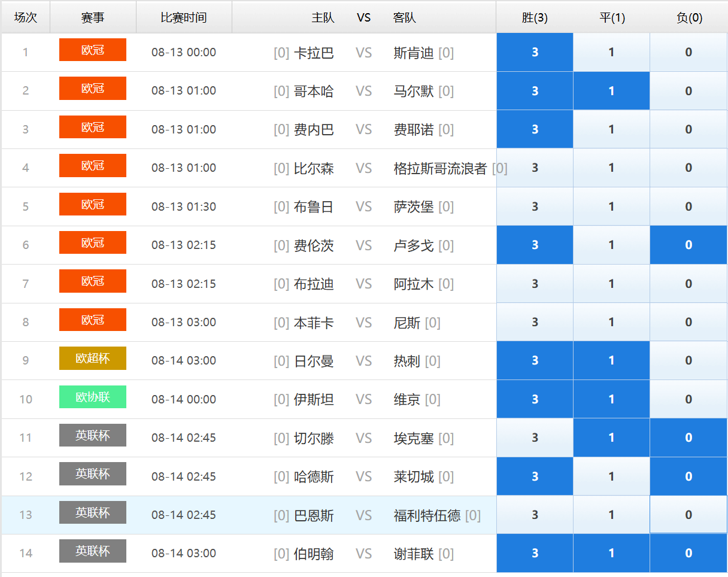Click the 场次 column header
The height and width of the screenshot is (577, 728).
tap(25, 18)
